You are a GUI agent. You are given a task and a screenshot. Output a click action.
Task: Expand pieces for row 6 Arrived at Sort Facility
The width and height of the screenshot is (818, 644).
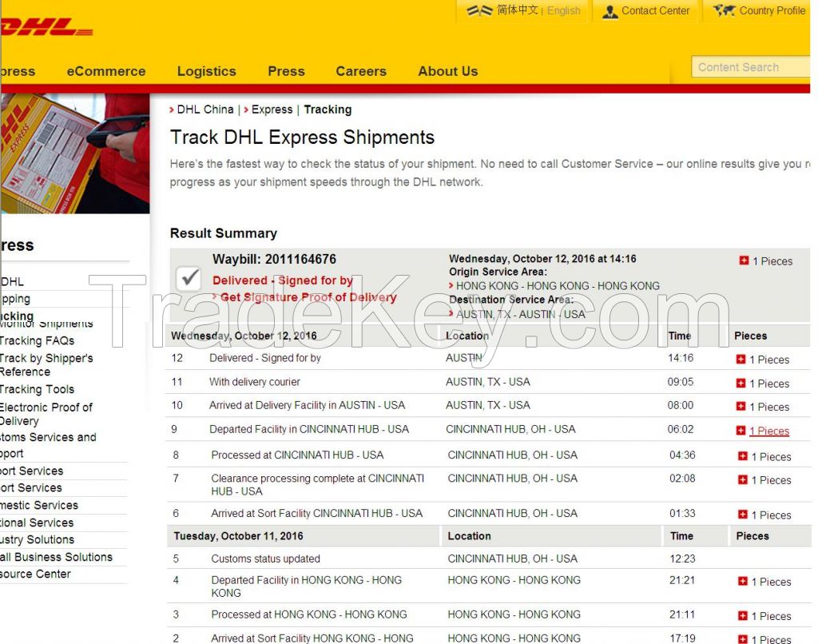743,515
